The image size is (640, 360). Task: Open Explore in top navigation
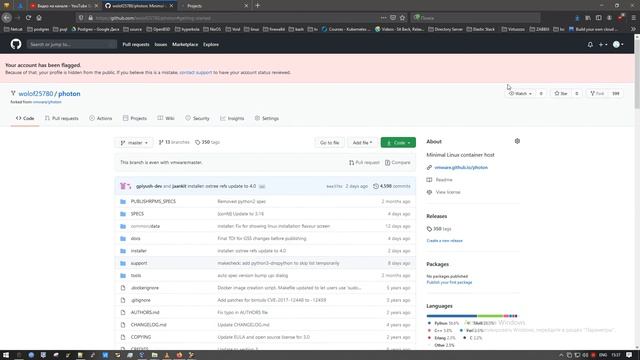211,44
